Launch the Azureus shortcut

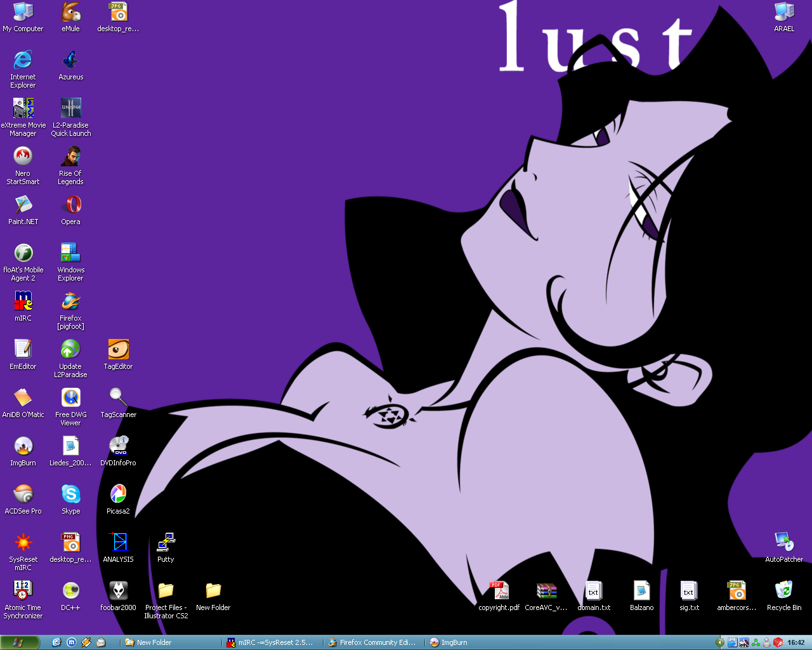pos(70,65)
